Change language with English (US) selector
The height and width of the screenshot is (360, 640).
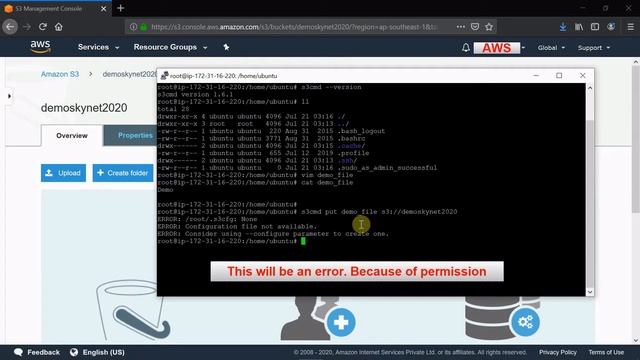click(97, 352)
